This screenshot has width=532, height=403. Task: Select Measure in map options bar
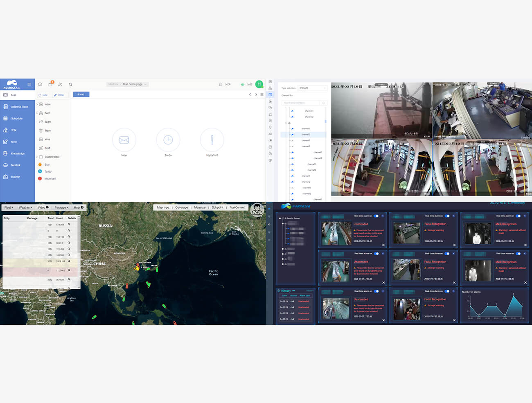tap(200, 207)
